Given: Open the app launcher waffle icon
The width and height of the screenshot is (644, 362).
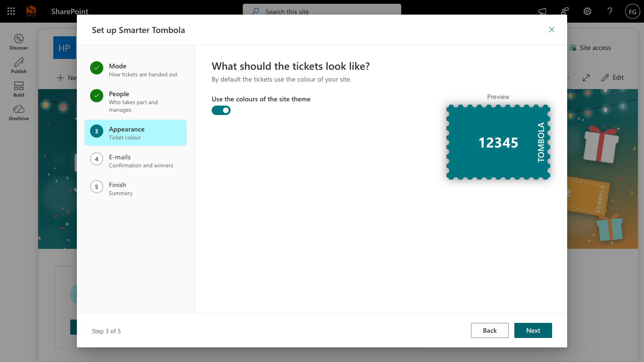Looking at the screenshot, I should point(11,11).
